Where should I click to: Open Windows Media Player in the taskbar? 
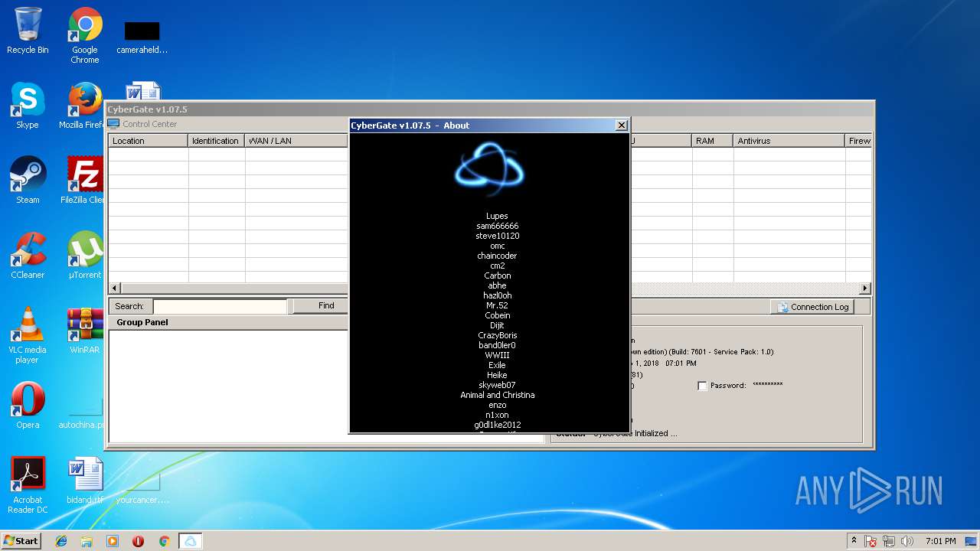[x=113, y=541]
